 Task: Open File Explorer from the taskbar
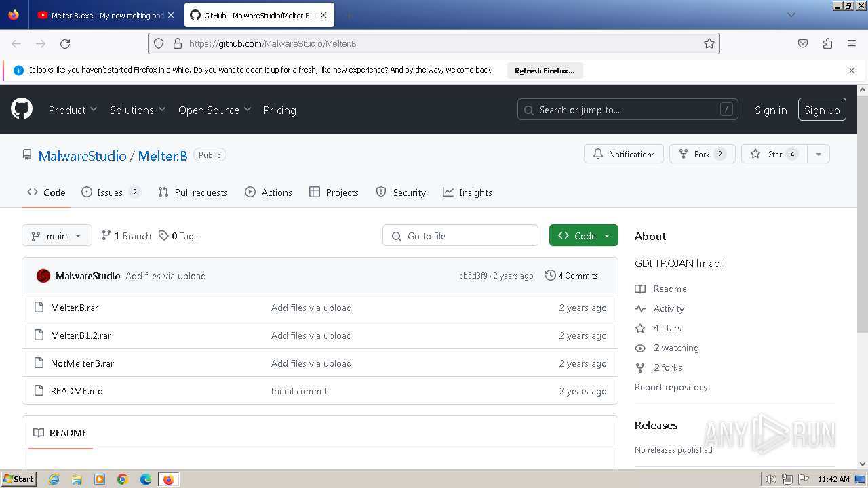coord(77,479)
